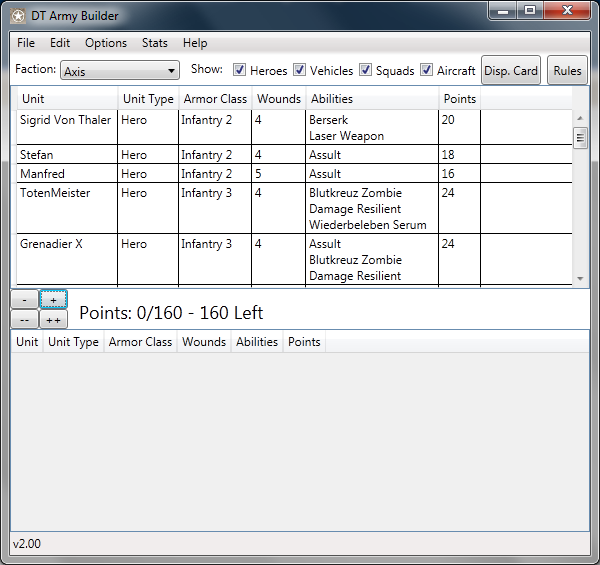This screenshot has height=565, width=600.
Task: Toggle the Aircraft checkbox
Action: pos(426,70)
